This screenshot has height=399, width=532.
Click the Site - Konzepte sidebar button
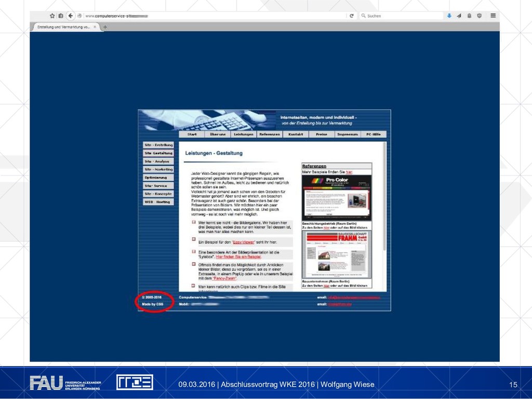[x=158, y=194]
